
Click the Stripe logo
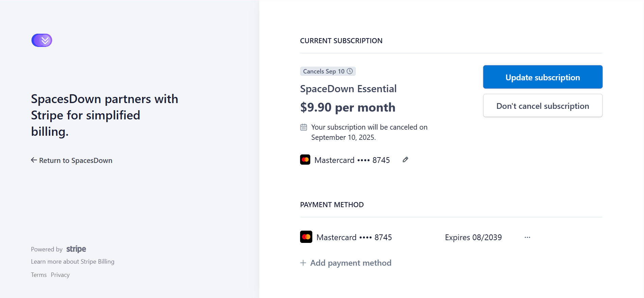pyautogui.click(x=76, y=249)
